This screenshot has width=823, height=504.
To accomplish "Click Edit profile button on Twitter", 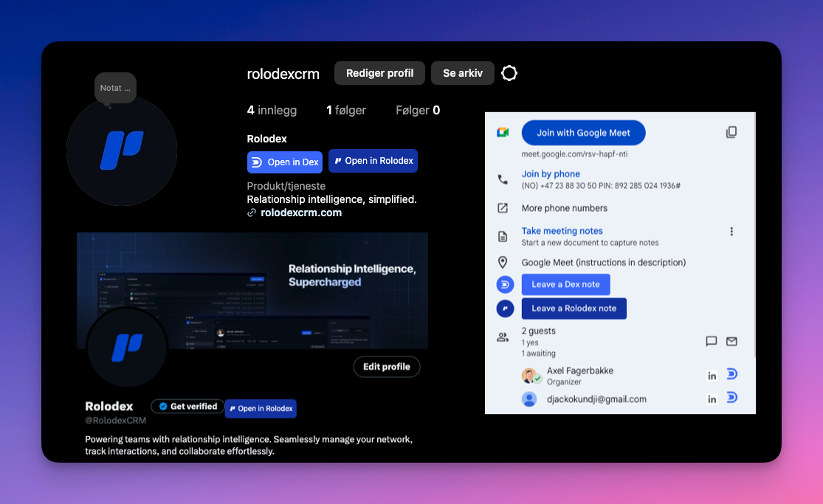I will (386, 367).
